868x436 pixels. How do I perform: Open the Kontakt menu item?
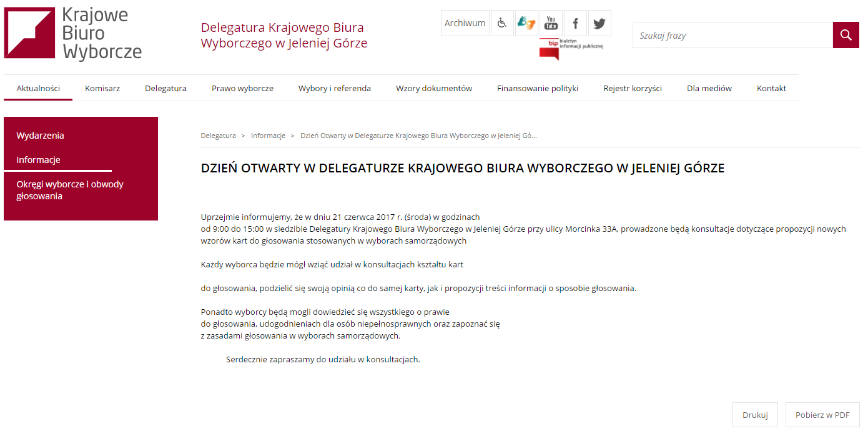(771, 88)
